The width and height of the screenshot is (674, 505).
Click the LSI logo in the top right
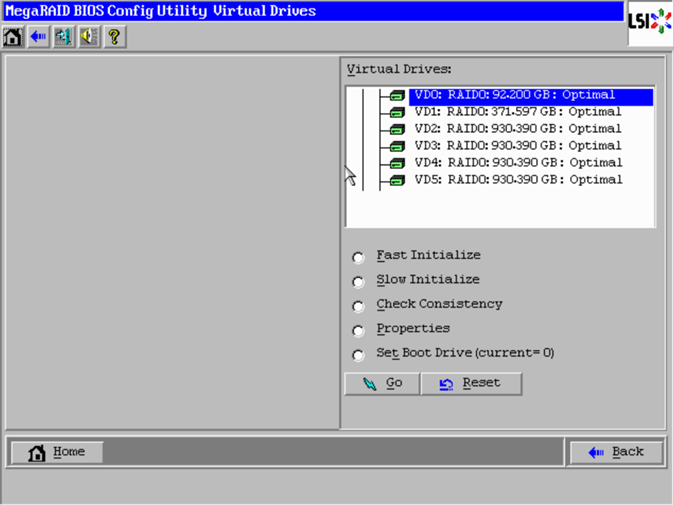click(x=650, y=22)
